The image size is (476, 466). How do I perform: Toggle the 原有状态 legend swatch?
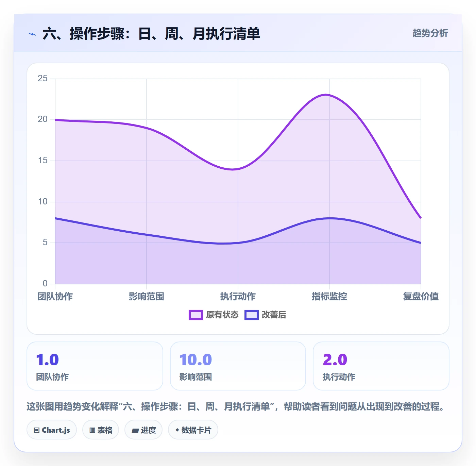coord(196,315)
